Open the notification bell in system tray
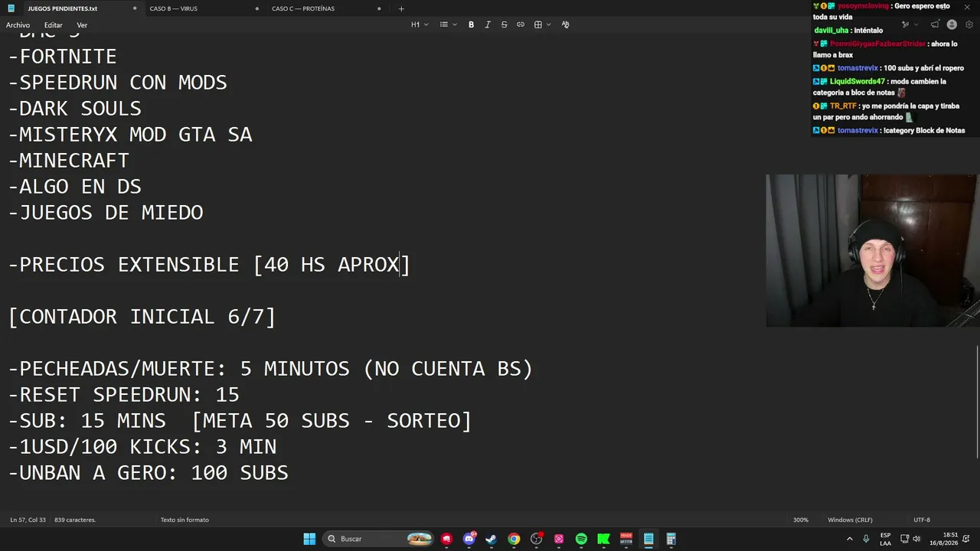The width and height of the screenshot is (980, 551). pos(966,539)
